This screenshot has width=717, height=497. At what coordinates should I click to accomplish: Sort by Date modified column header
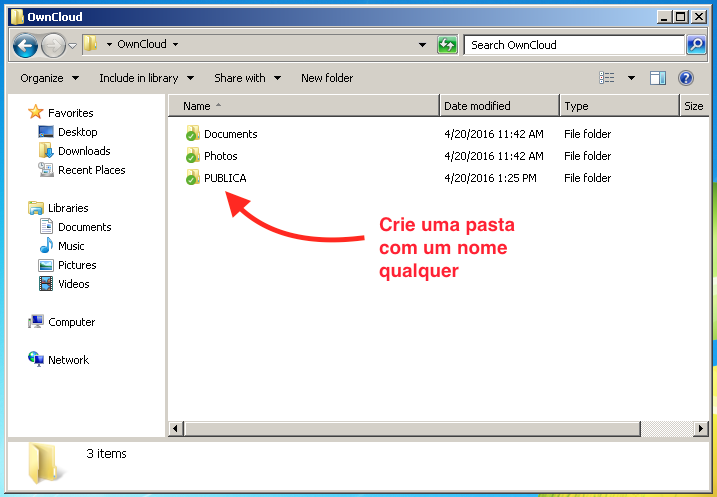[x=499, y=106]
